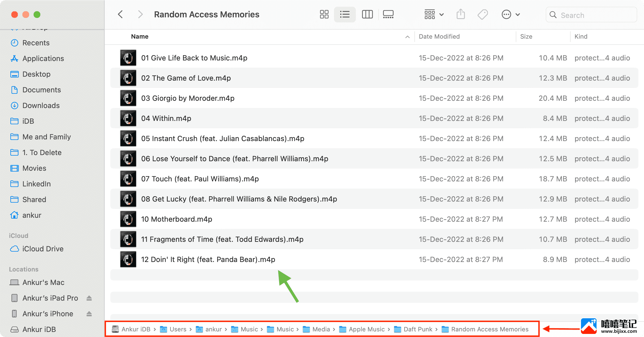Image resolution: width=644 pixels, height=337 pixels.
Task: Sort by Kind column header
Action: click(x=581, y=36)
